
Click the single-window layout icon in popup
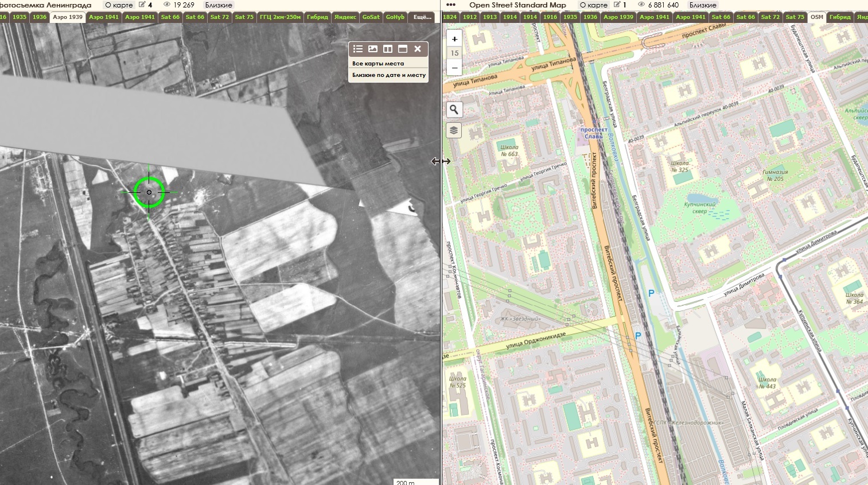click(403, 49)
